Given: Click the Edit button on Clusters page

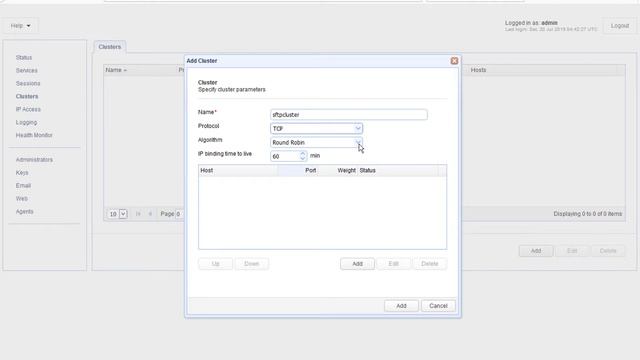Looking at the screenshot, I should pyautogui.click(x=572, y=251).
